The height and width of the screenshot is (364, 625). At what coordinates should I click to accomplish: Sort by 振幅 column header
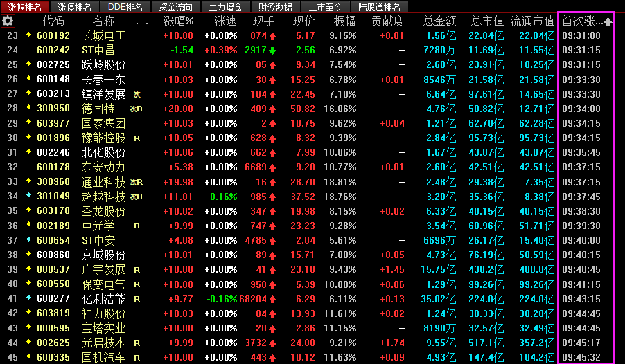(x=345, y=21)
